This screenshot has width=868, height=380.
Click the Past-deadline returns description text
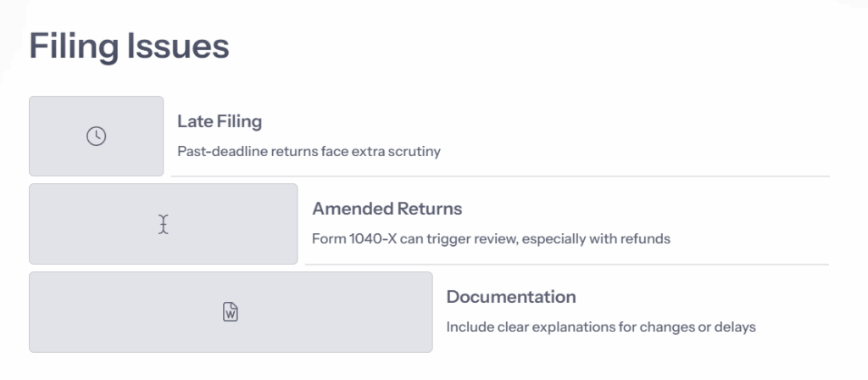tap(309, 151)
